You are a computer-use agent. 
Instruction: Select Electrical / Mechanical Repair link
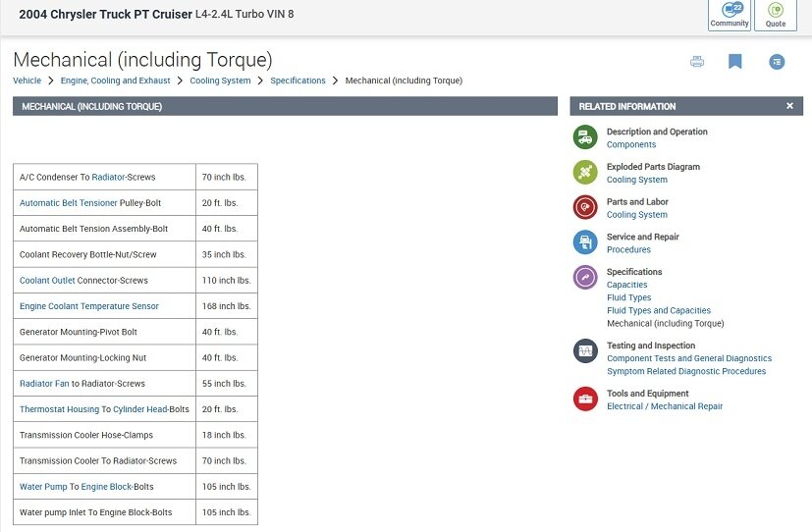click(x=665, y=406)
